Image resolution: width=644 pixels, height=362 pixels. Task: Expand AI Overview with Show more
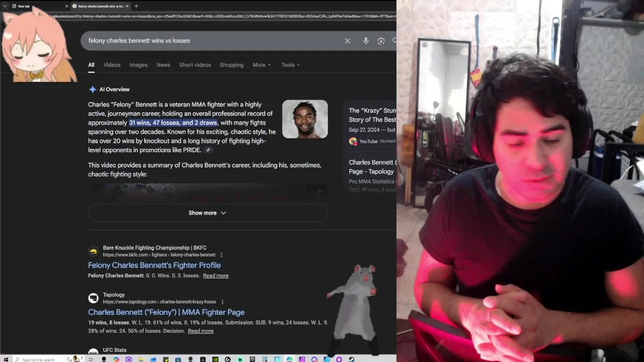[208, 213]
